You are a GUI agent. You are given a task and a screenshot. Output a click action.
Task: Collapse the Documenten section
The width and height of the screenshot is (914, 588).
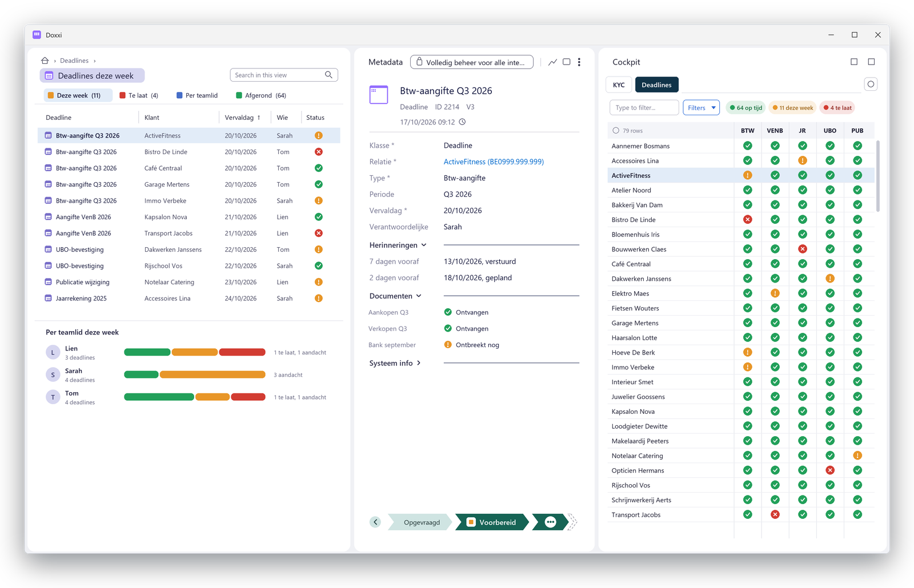pos(395,296)
